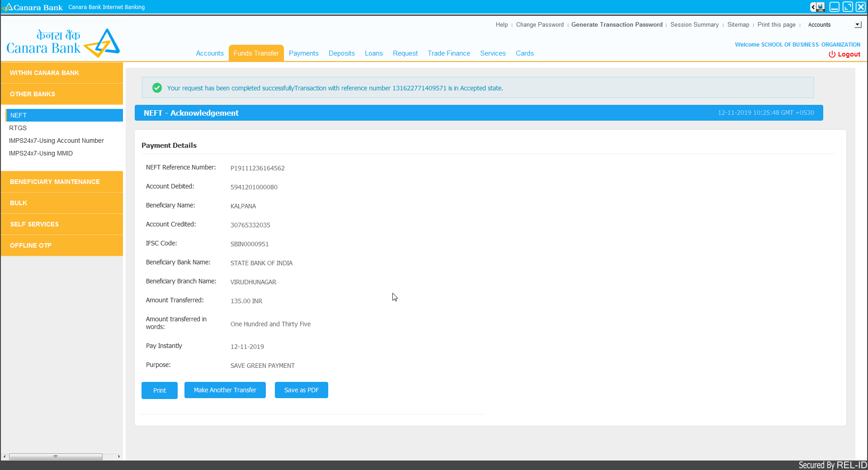Open the URL globe icon

click(x=821, y=7)
